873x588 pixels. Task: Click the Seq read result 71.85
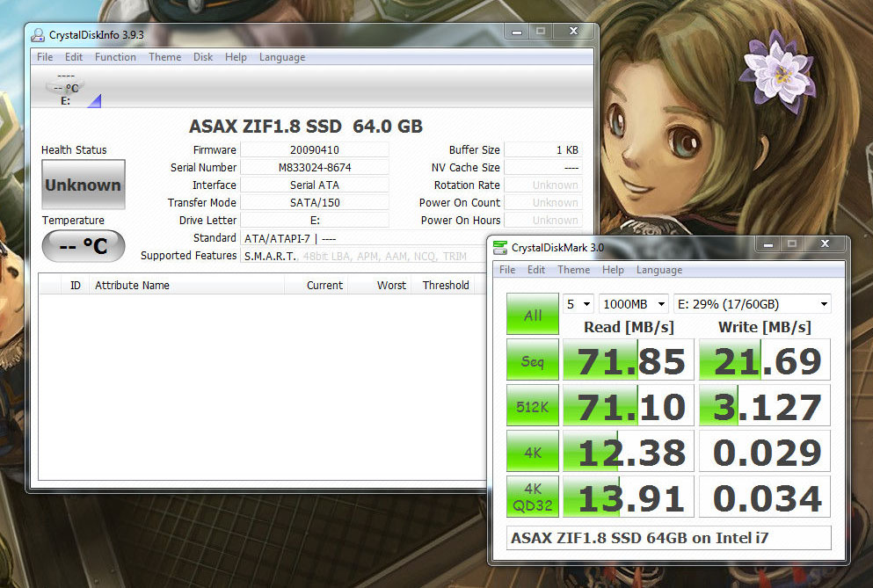point(629,359)
